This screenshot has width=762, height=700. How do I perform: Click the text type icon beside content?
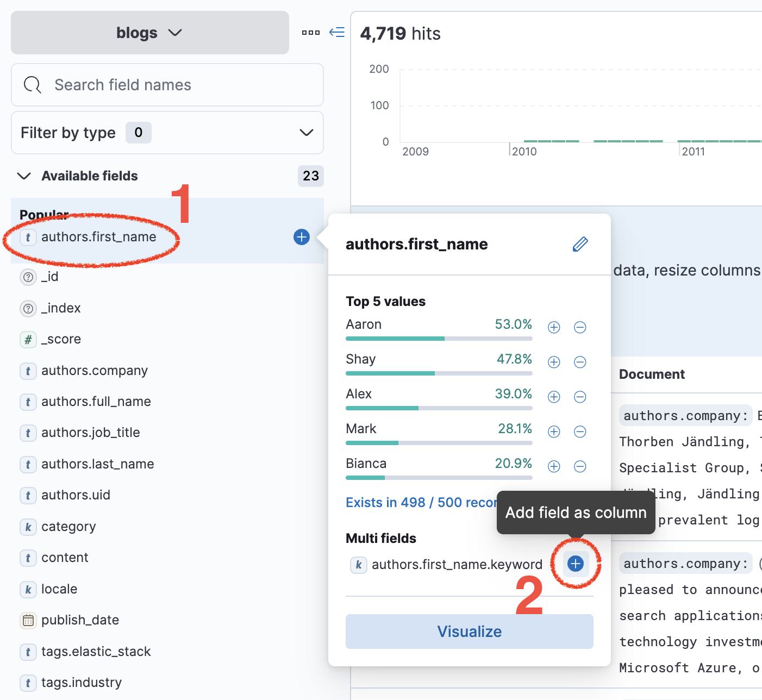pos(28,558)
